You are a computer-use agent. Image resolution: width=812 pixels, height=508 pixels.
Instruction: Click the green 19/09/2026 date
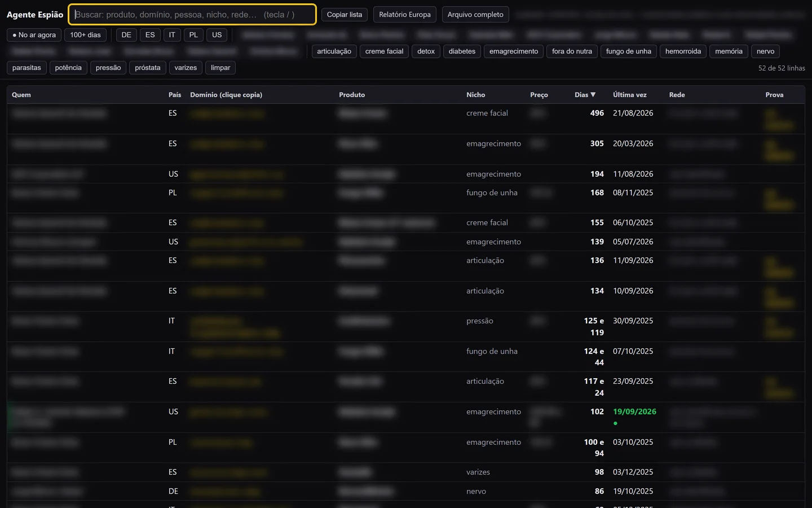point(634,411)
